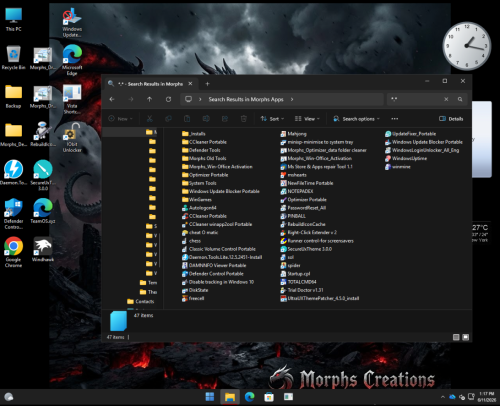The height and width of the screenshot is (406, 500).
Task: Open Microsoft Edge from the taskbar
Action: click(x=249, y=397)
